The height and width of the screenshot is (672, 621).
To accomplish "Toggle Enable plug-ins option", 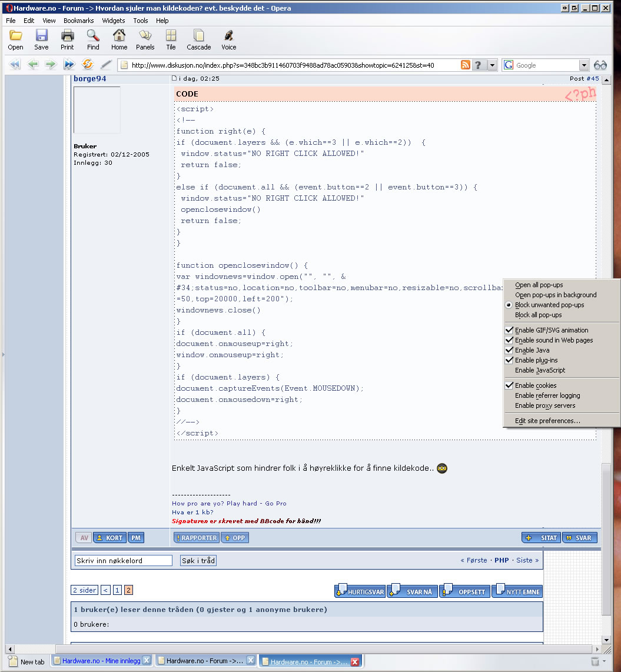I will [x=536, y=360].
